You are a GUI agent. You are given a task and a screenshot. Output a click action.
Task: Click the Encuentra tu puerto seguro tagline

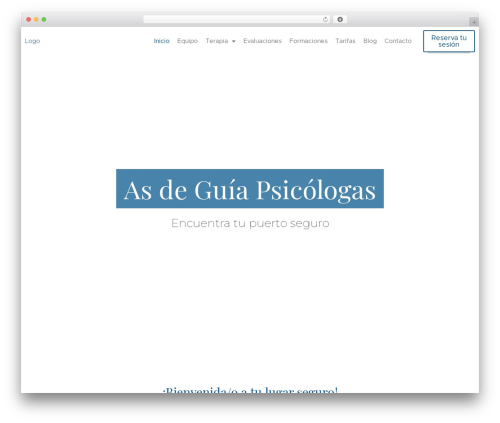(x=250, y=223)
